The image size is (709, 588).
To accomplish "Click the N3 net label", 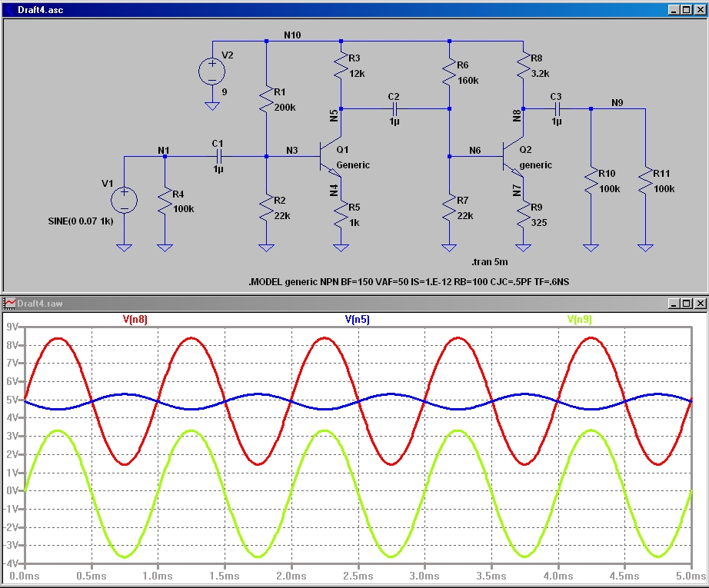I will [291, 150].
